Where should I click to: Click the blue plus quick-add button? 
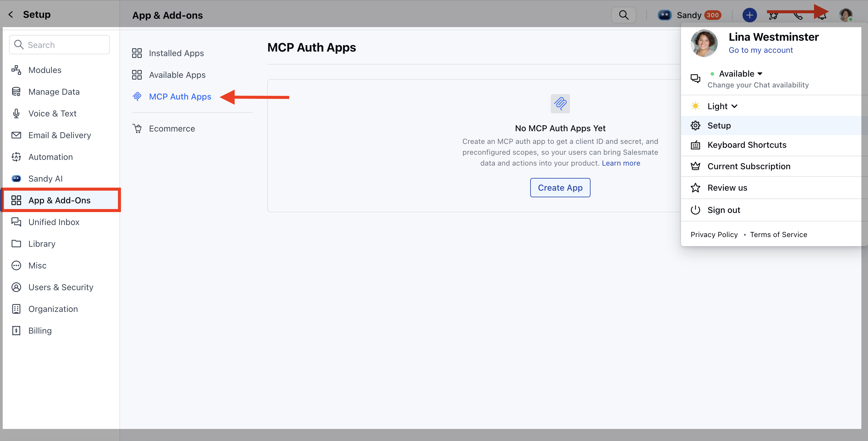tap(749, 15)
